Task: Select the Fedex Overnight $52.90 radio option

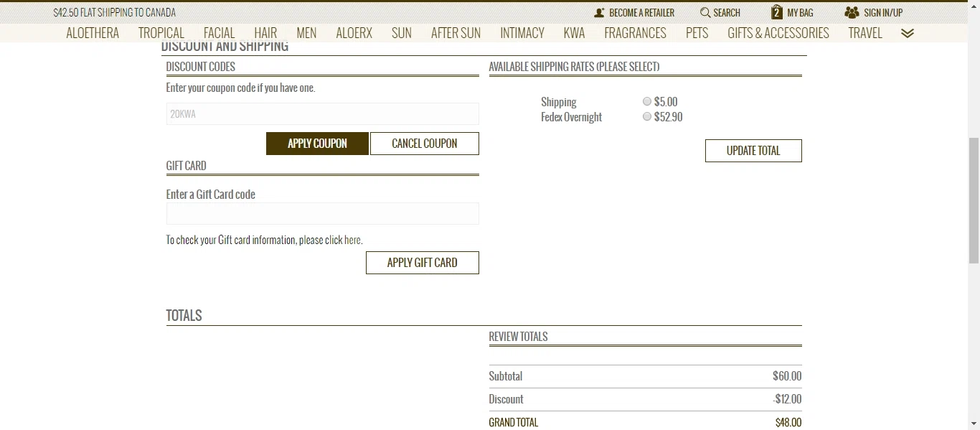Action: (x=647, y=116)
